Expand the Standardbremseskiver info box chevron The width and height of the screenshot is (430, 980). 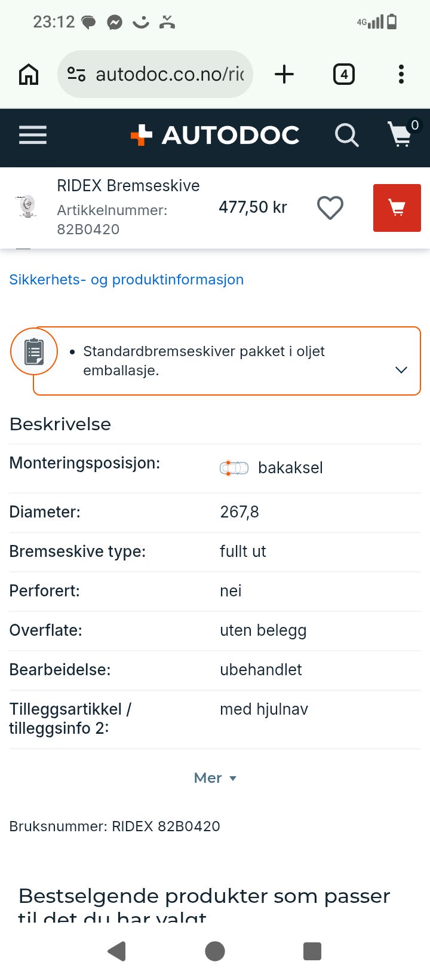pos(401,370)
